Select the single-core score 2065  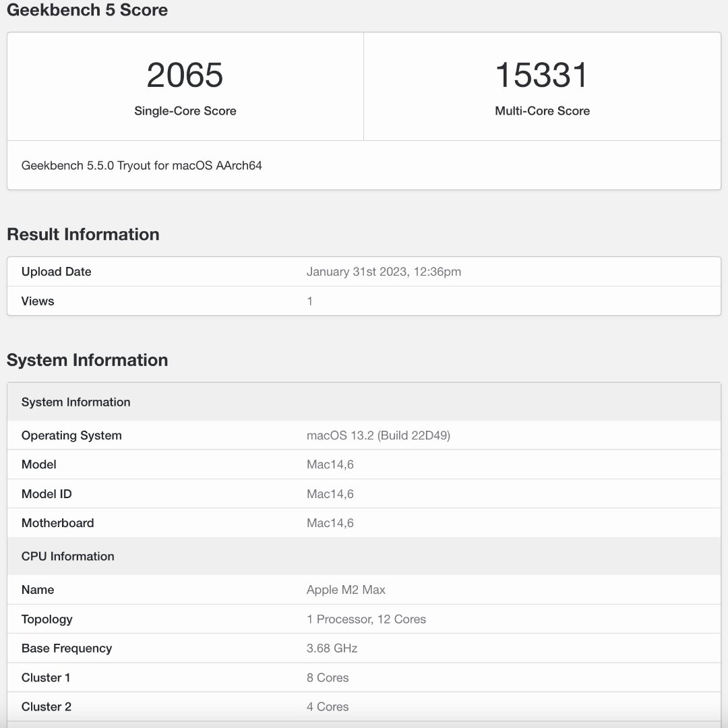pos(185,75)
